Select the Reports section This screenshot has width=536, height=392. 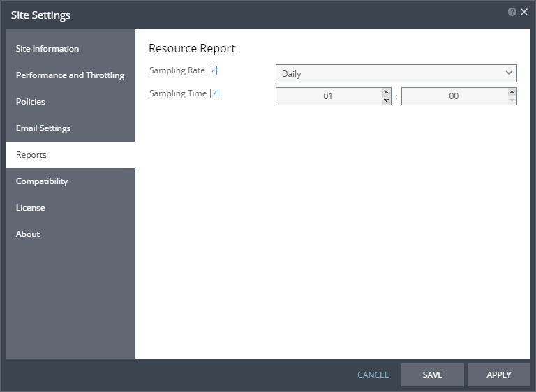coord(70,154)
